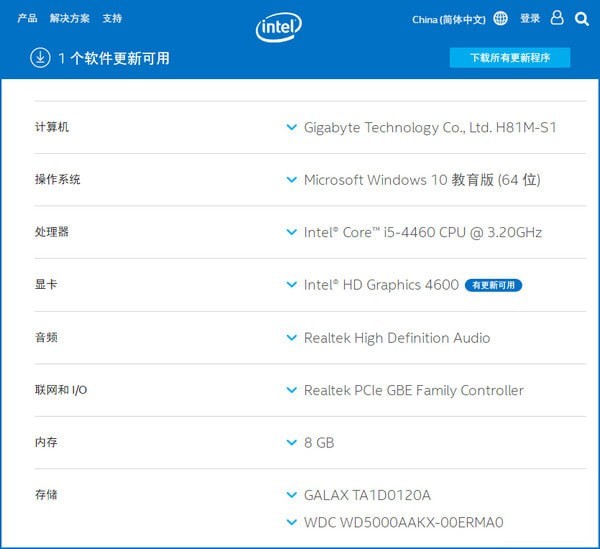The height and width of the screenshot is (549, 600).
Task: Click the 登录 sign-in link
Action: 530,18
